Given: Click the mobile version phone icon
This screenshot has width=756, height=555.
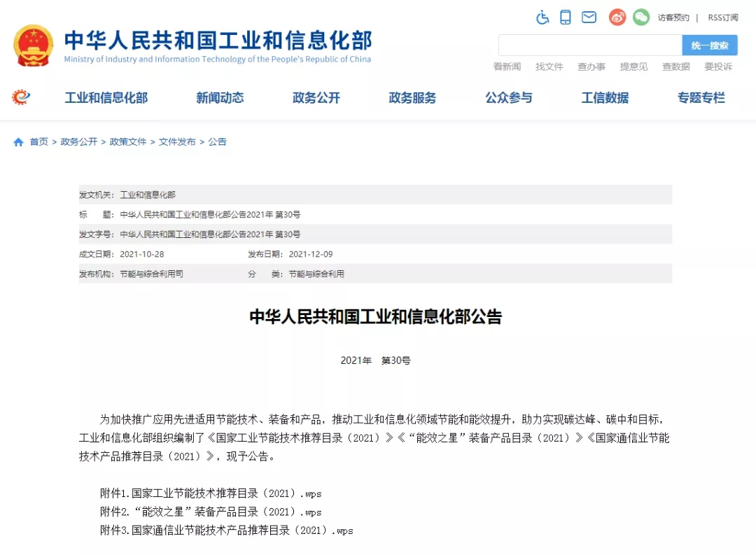Looking at the screenshot, I should click(566, 17).
